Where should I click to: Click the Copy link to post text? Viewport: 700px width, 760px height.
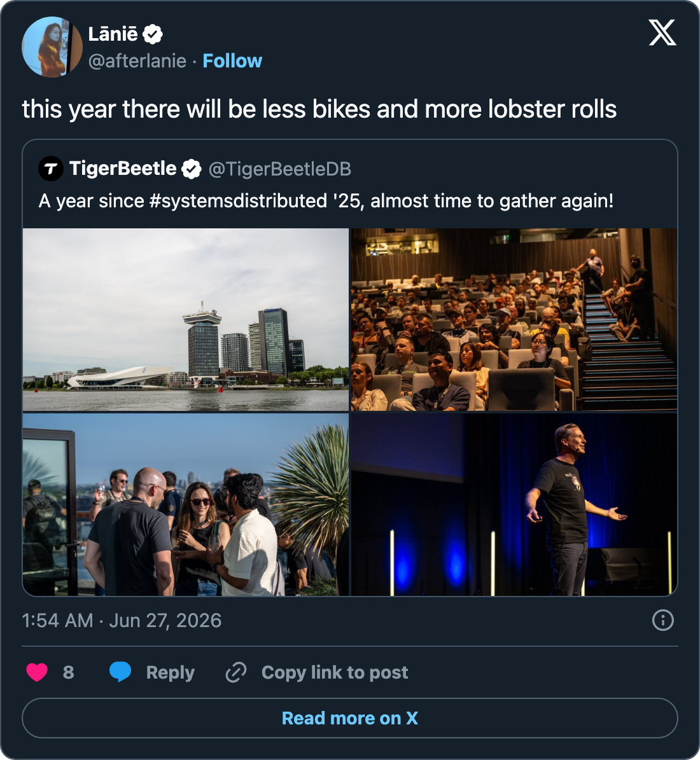pos(335,672)
